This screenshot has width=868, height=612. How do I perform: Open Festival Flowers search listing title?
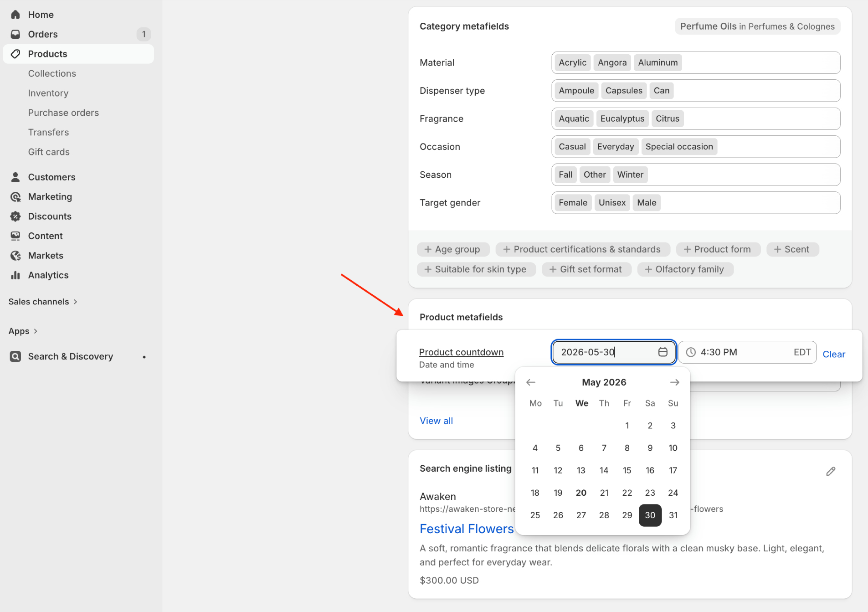coord(467,529)
